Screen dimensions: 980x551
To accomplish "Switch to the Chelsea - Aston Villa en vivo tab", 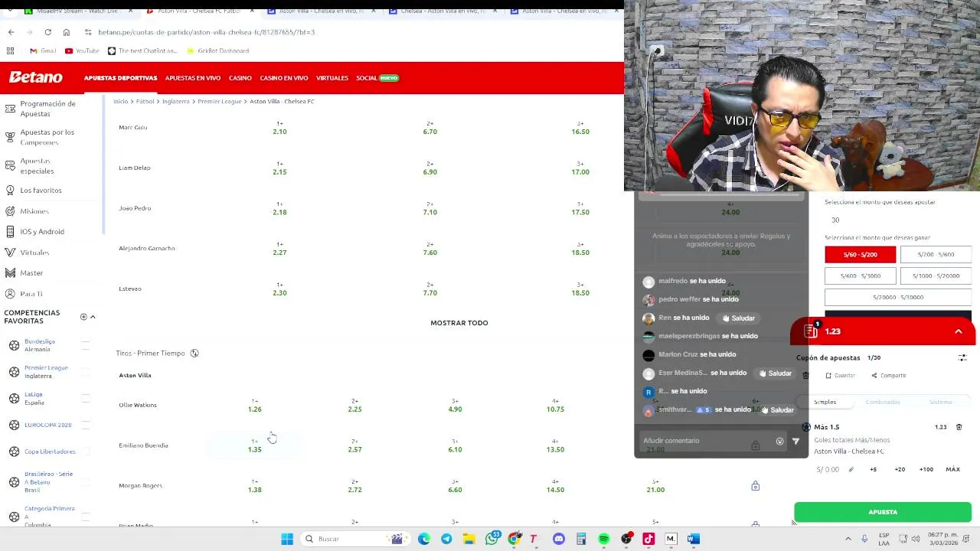I will [x=442, y=11].
